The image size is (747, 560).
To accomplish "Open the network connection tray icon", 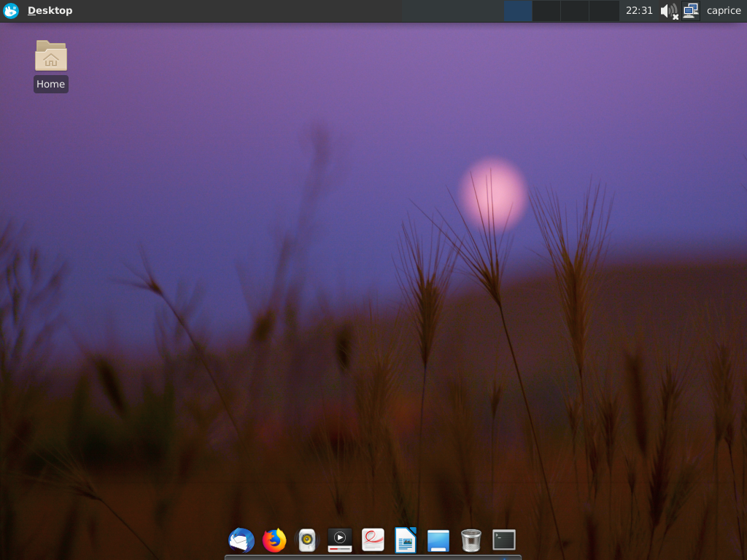I will pyautogui.click(x=691, y=10).
